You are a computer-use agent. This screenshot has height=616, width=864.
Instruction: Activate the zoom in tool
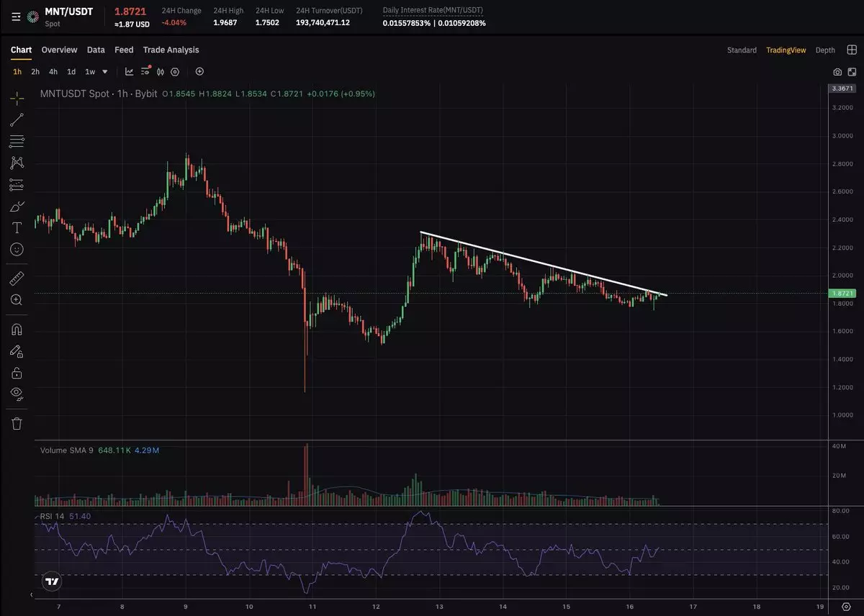17,300
